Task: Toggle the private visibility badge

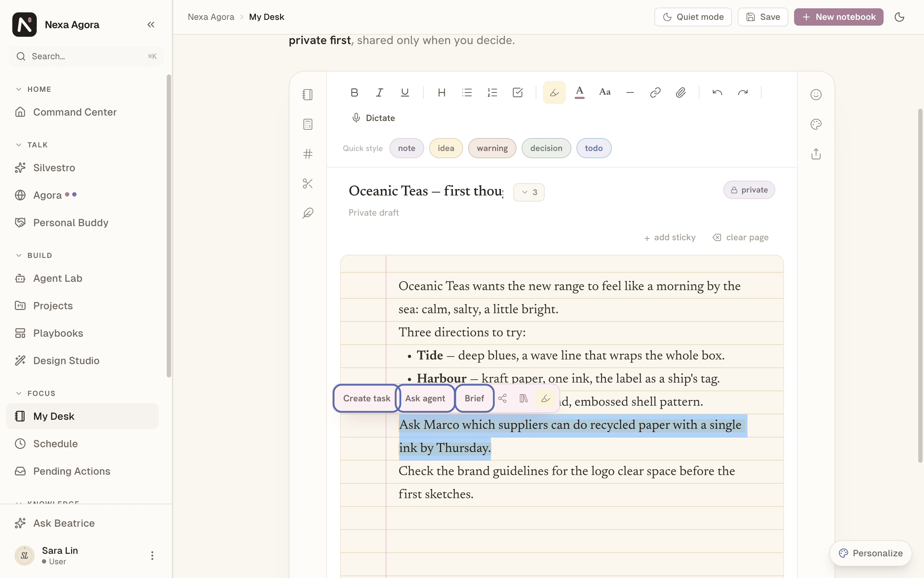Action: [749, 190]
